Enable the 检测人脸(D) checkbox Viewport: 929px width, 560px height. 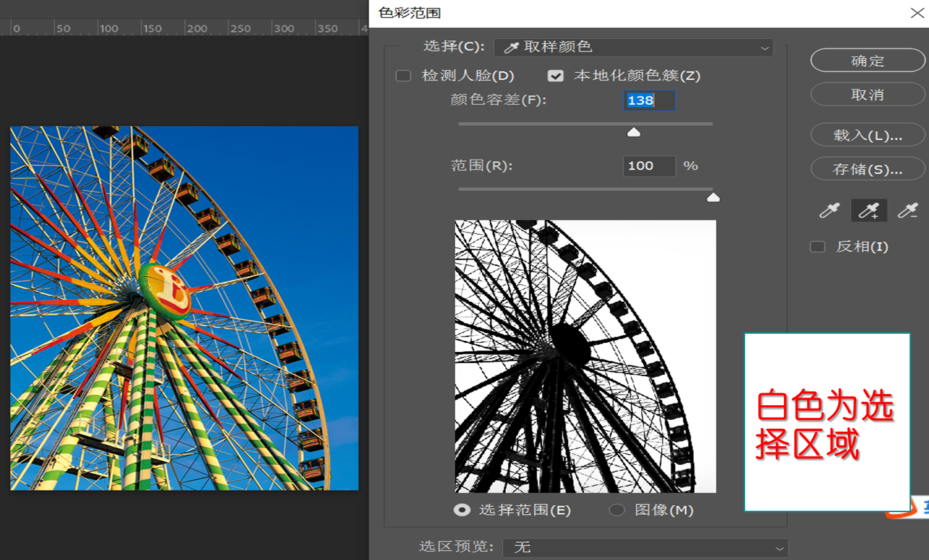point(403,76)
